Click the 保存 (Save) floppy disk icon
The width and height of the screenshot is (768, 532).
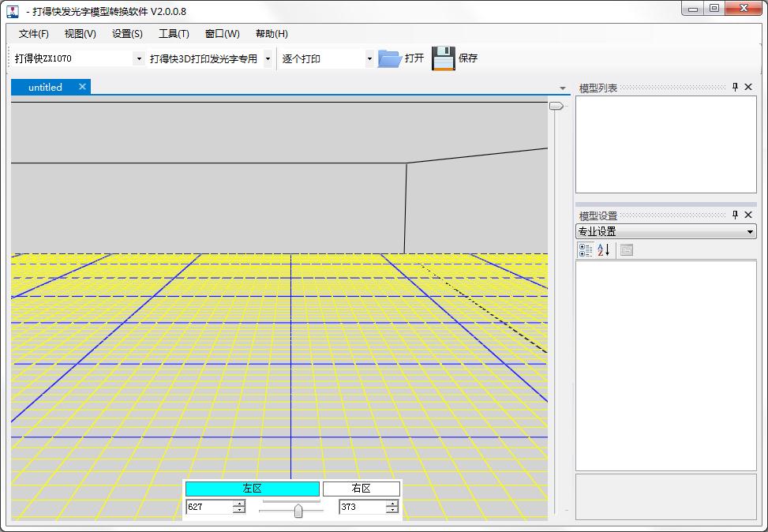[x=444, y=58]
